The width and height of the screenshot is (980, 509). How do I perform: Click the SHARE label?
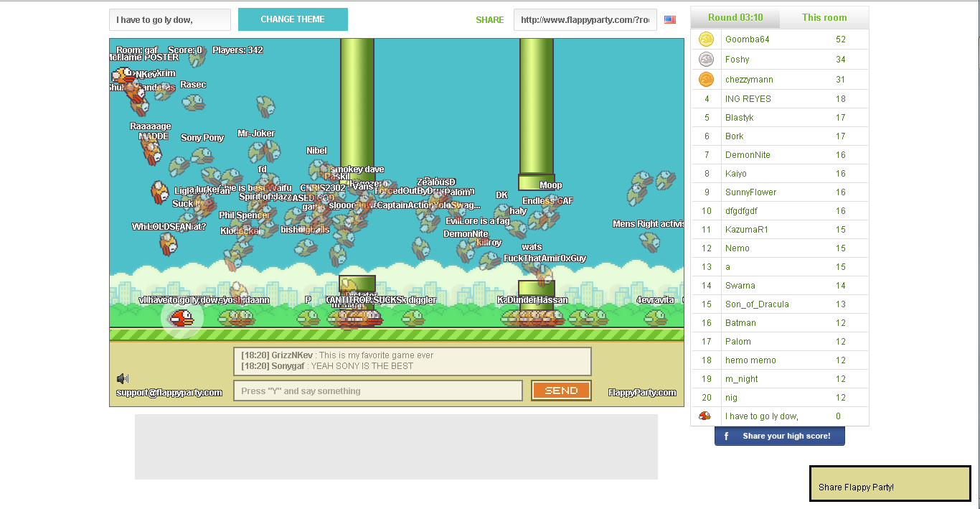[490, 20]
